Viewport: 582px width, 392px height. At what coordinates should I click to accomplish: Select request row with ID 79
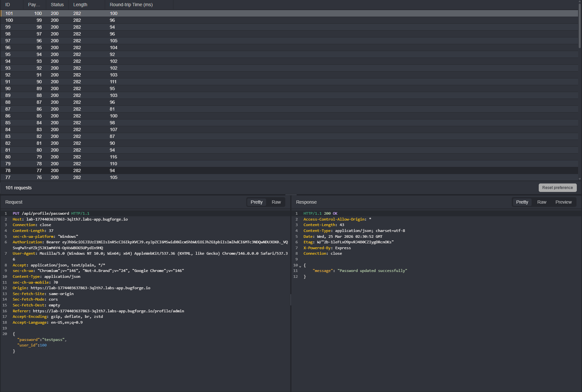point(289,164)
